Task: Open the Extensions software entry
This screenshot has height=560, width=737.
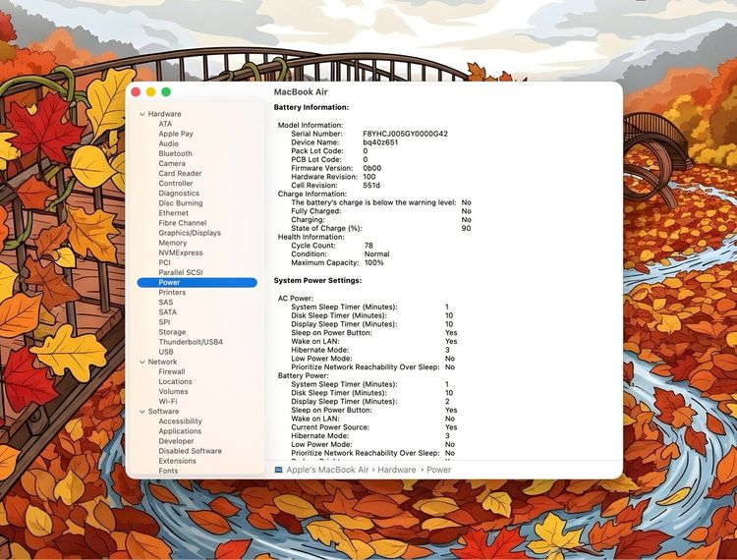Action: [x=177, y=461]
